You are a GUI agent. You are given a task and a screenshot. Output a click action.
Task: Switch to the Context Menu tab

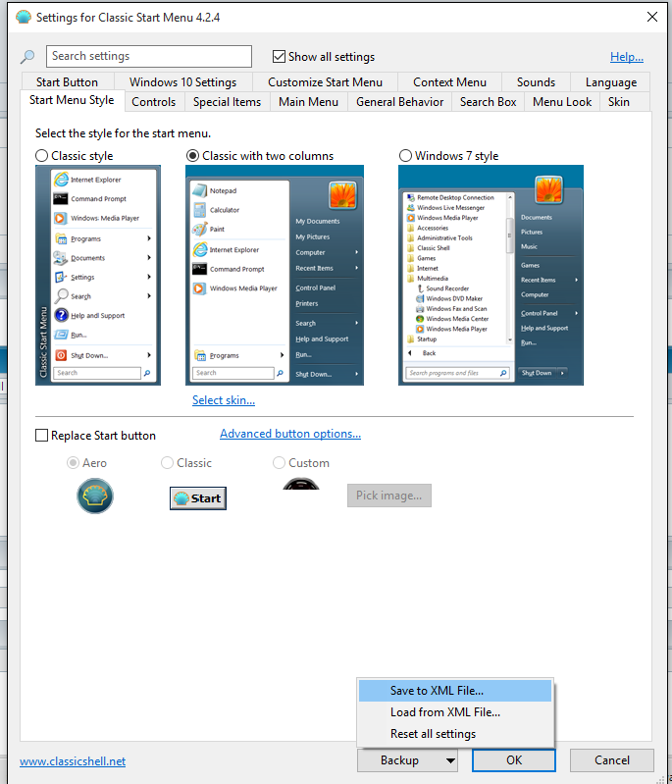coord(449,82)
